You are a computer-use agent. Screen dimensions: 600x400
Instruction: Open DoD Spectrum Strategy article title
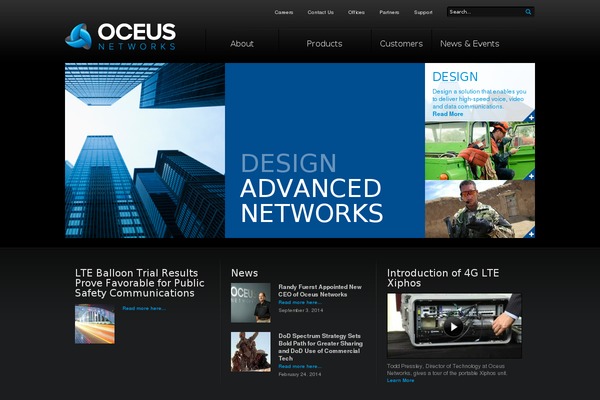tap(320, 347)
